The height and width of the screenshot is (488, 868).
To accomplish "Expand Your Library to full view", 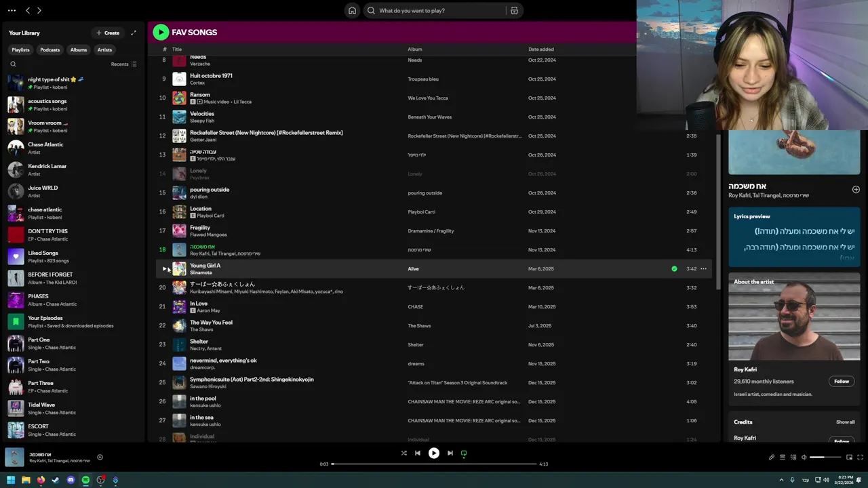I will (134, 33).
